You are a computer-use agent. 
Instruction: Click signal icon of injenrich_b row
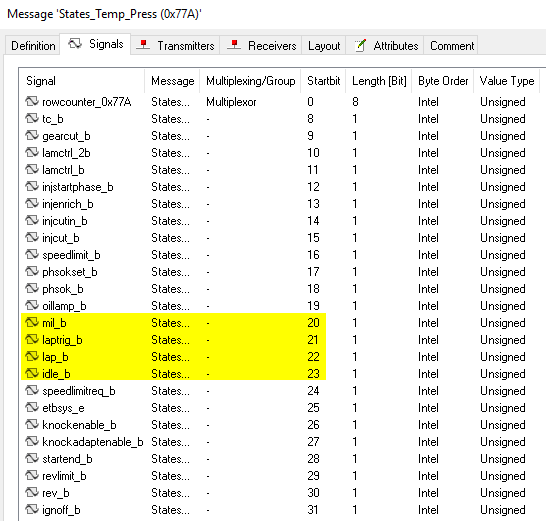point(32,203)
